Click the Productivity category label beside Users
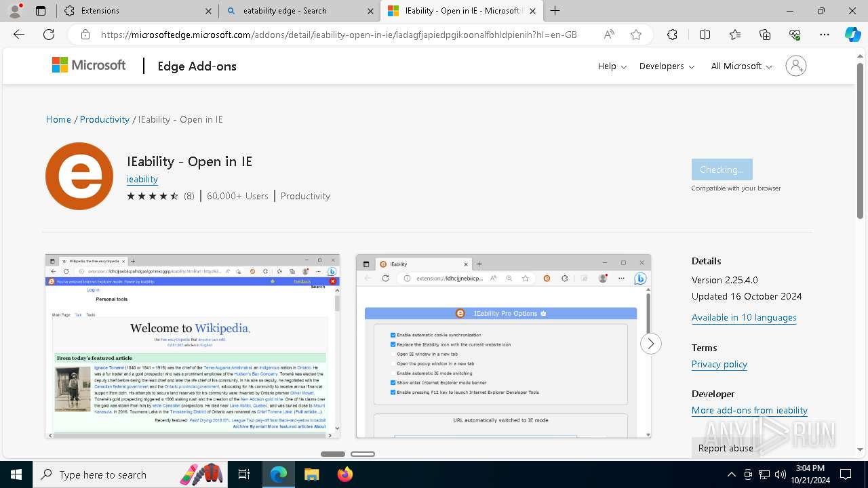This screenshot has height=488, width=868. pyautogui.click(x=305, y=196)
